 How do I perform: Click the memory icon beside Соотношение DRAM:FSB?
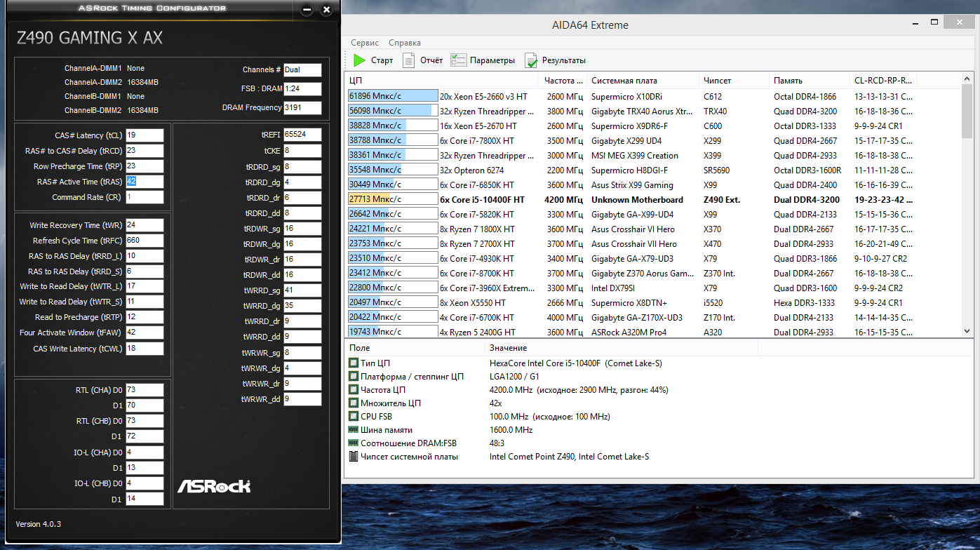click(x=354, y=443)
